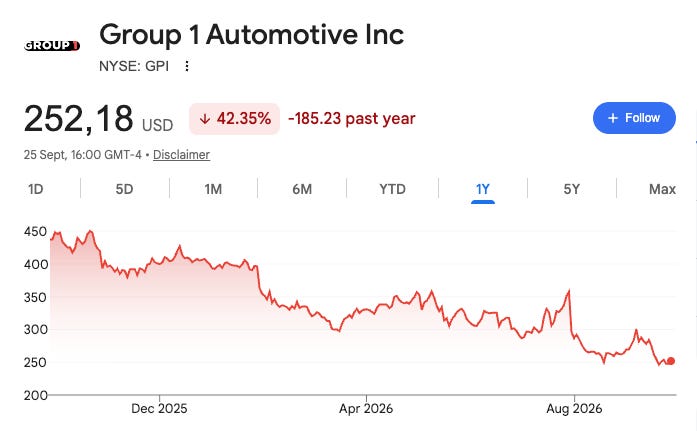Show the 1M chart range

(213, 189)
